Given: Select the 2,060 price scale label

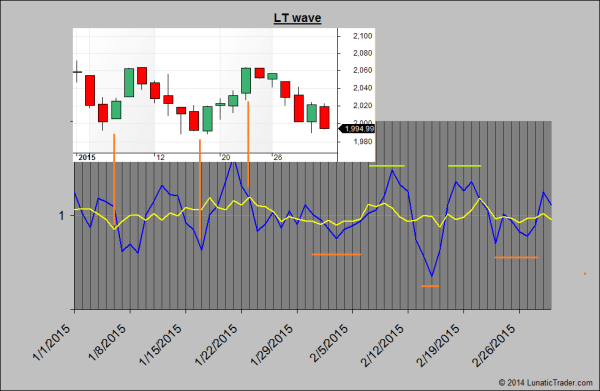Looking at the screenshot, I should click(362, 70).
